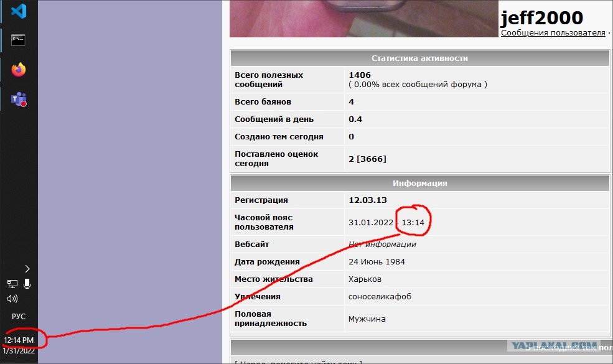Click the 'Дата рождения' label
The image size is (613, 364).
coord(267,262)
